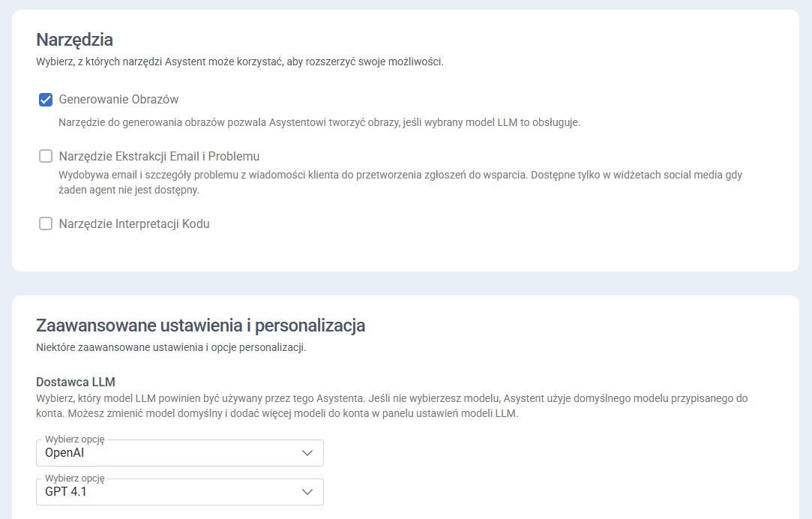
Task: Click the 'Niektóre zaawansowane ustawienia' subtitle text
Action: click(x=171, y=347)
